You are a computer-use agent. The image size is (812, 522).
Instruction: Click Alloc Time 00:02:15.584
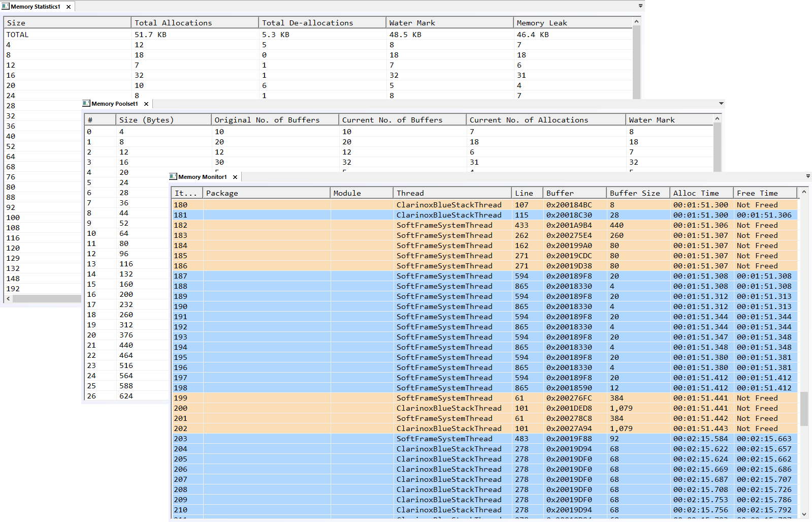700,439
